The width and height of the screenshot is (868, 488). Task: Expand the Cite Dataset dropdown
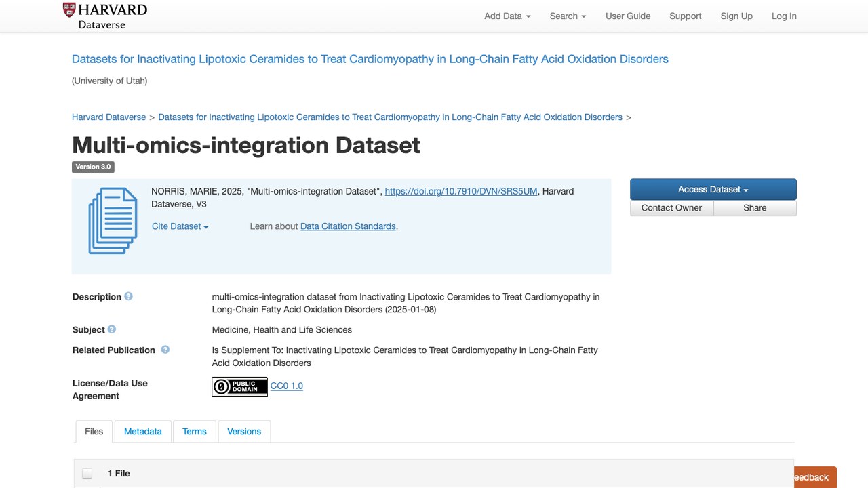(180, 226)
